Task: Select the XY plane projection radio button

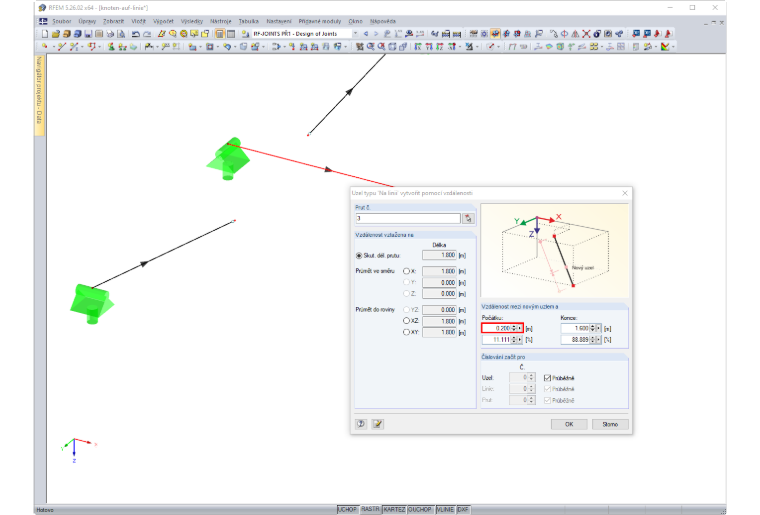Action: (x=407, y=332)
